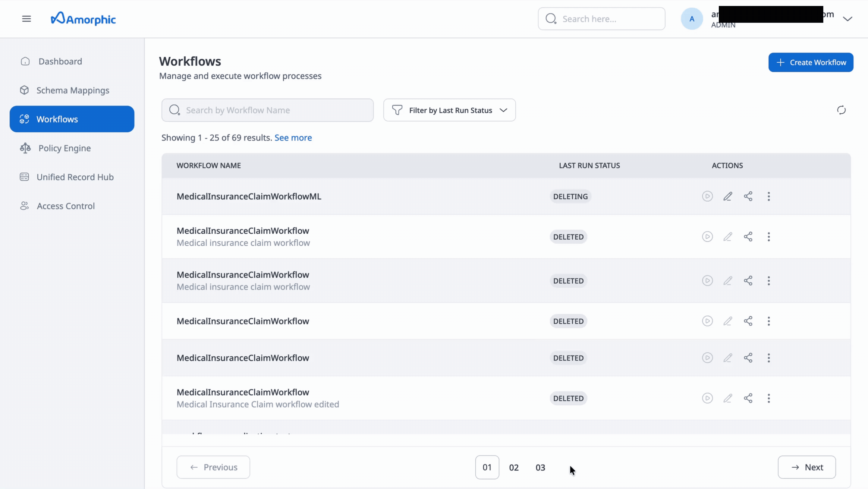Screen dimensions: 868x489
Task: Go to page 02 of results
Action: pos(514,467)
